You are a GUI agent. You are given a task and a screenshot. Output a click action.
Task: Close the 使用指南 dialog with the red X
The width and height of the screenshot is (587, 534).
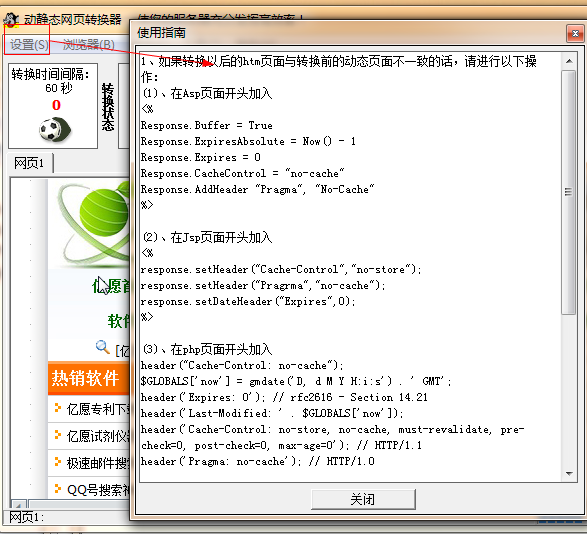point(575,34)
